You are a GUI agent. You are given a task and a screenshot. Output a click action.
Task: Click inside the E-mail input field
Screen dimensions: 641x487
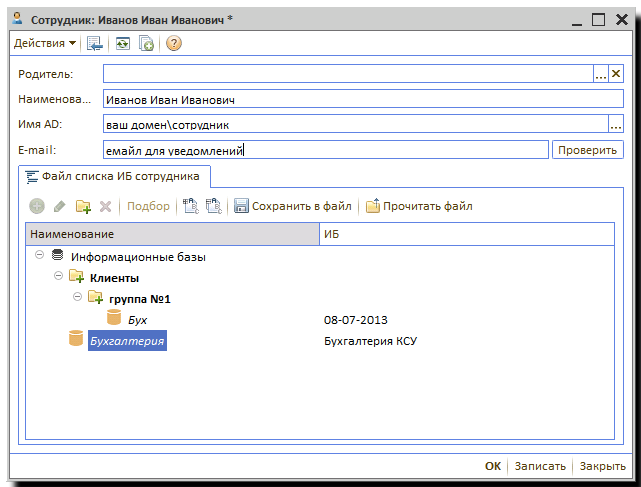point(325,150)
